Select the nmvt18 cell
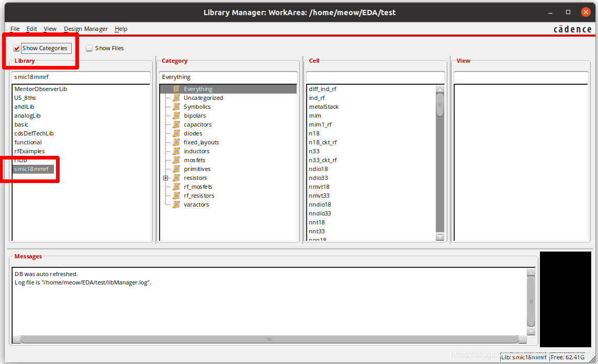Screen dimensions: 598x364 pos(319,187)
